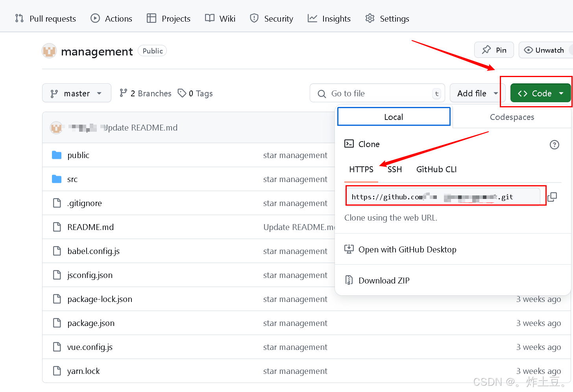This screenshot has height=392, width=573.
Task: Open README.md file
Action: tap(91, 227)
